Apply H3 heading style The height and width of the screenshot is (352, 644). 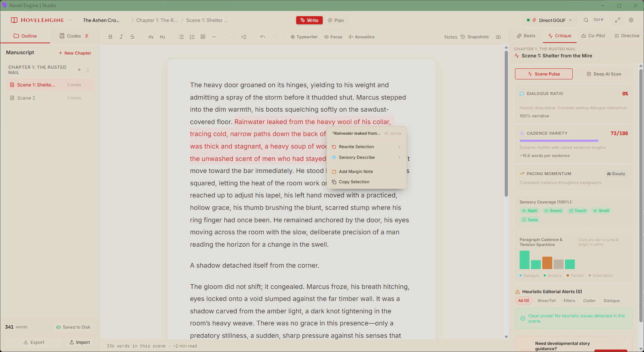point(162,37)
